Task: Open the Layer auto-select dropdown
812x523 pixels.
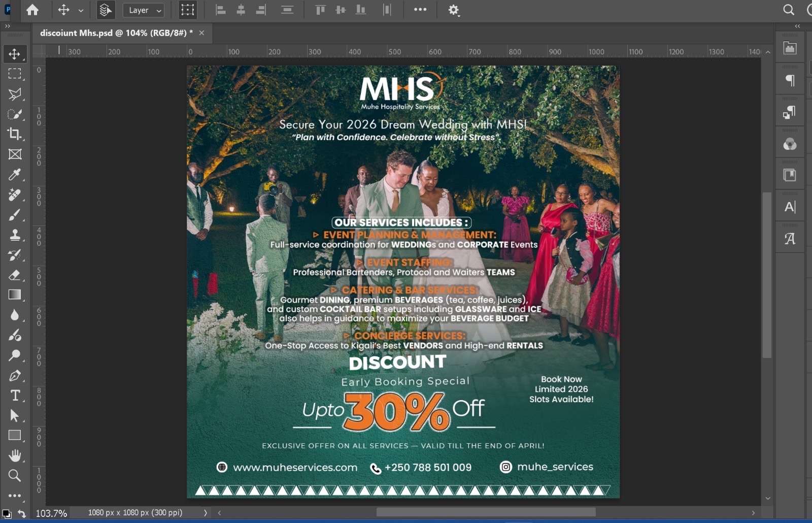Action: (x=144, y=10)
